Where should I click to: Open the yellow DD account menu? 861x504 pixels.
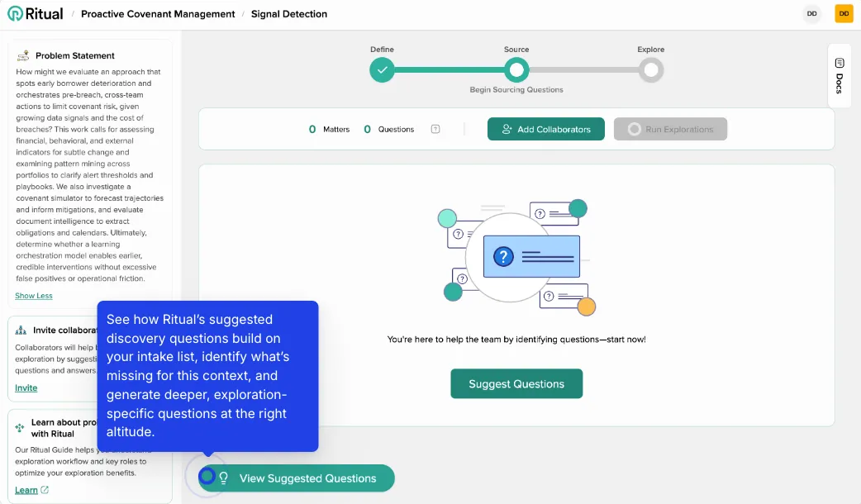(x=843, y=13)
